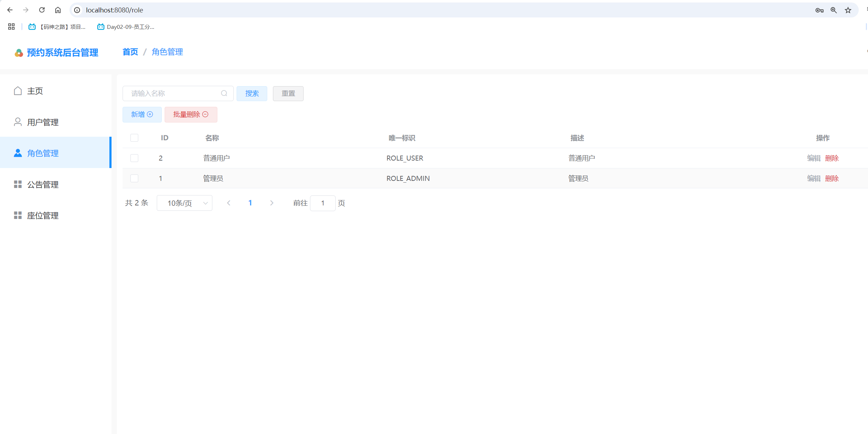868x434 pixels.
Task: Toggle the select-all checkbox in the table header
Action: tap(134, 138)
